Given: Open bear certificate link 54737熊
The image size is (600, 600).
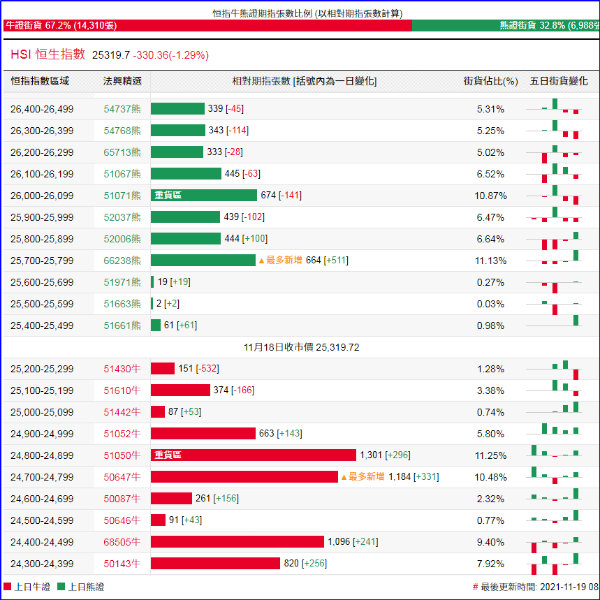Looking at the screenshot, I should coord(122,109).
